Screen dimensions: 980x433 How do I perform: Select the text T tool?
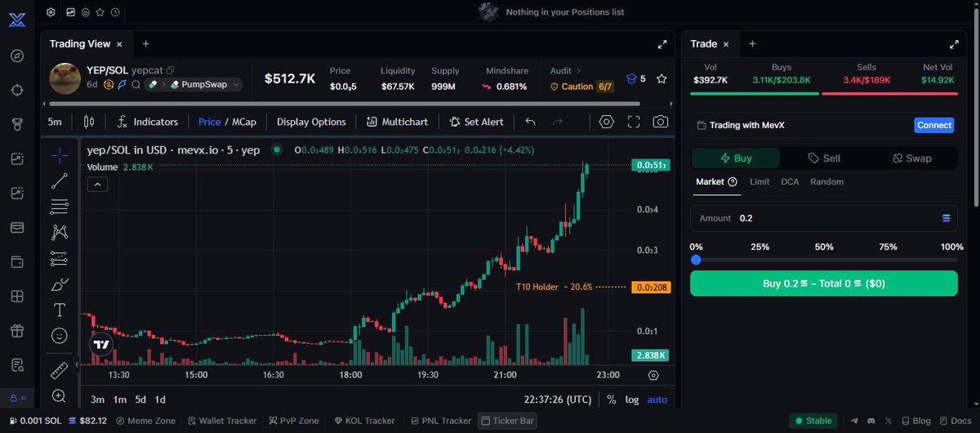point(59,310)
